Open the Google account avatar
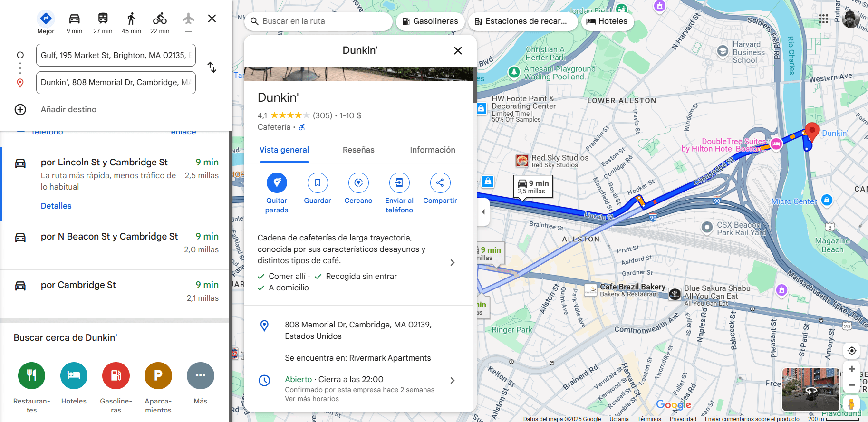 pyautogui.click(x=850, y=19)
